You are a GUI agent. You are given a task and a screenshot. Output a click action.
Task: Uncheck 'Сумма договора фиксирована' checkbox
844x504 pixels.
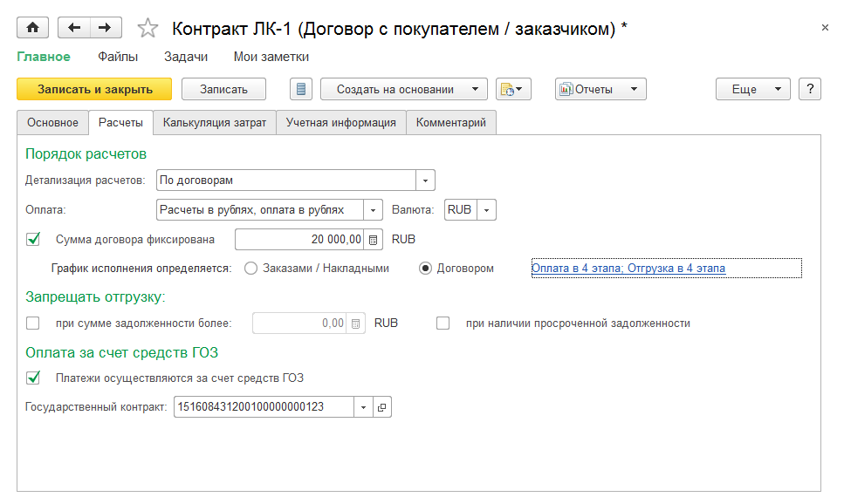coord(34,239)
